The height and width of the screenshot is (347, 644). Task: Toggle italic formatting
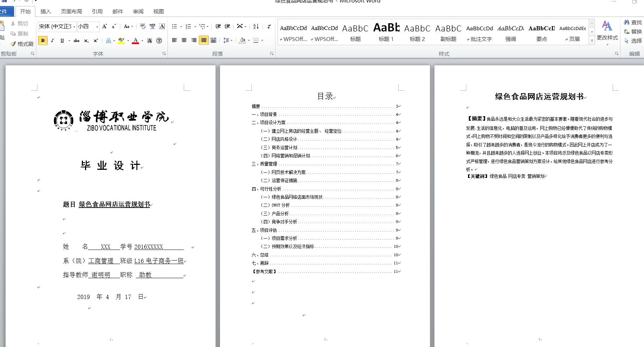[x=52, y=41]
